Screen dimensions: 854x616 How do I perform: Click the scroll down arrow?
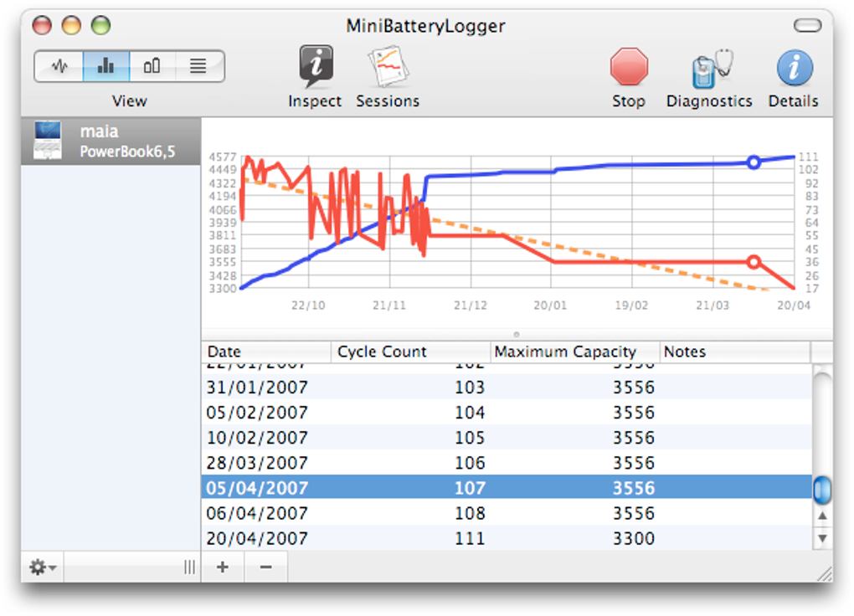[x=822, y=538]
